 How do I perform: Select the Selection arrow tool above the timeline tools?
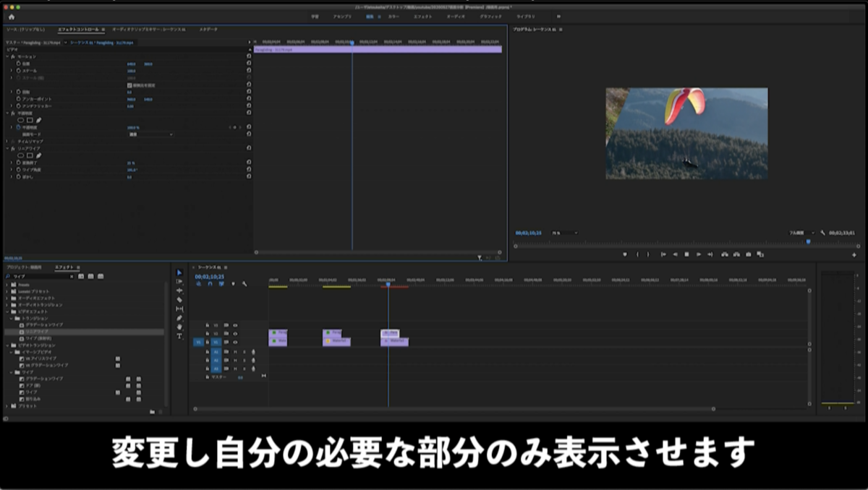click(179, 273)
